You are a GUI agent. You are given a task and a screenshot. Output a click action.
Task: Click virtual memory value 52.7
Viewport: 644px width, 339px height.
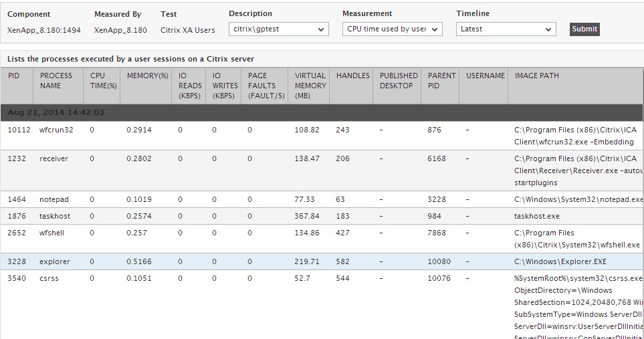point(302,278)
